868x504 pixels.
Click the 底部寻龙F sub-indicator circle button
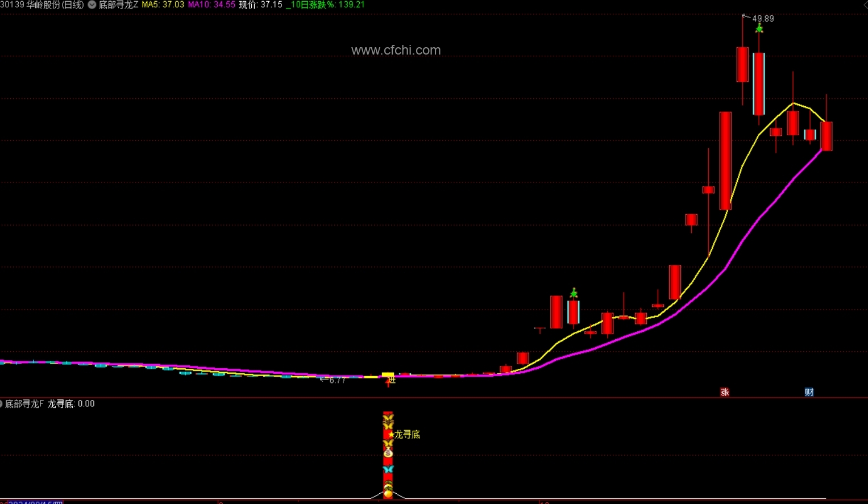pyautogui.click(x=2, y=404)
